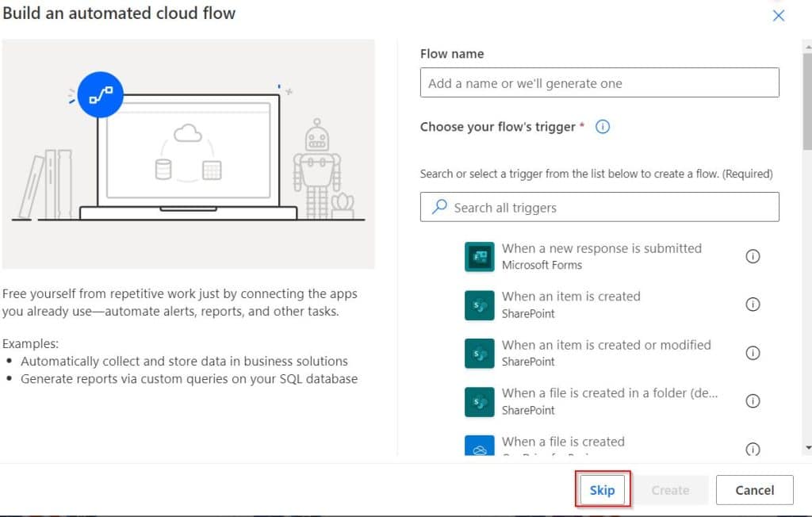
Task: Click SharePoint icon for 'file is created in a folder'
Action: [479, 402]
